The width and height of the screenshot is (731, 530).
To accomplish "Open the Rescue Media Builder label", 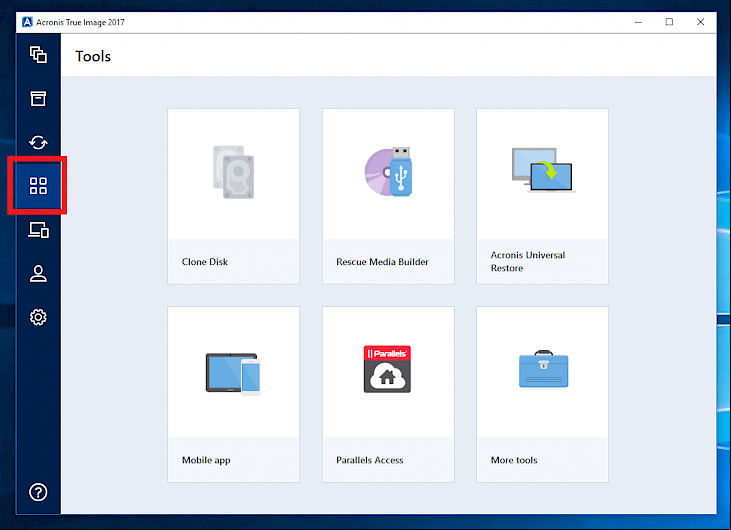I will tap(382, 262).
